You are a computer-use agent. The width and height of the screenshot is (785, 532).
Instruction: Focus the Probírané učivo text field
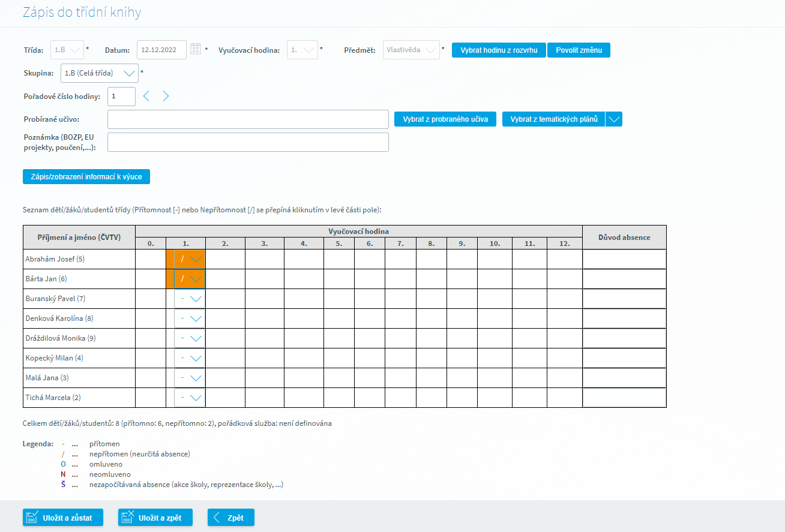248,119
